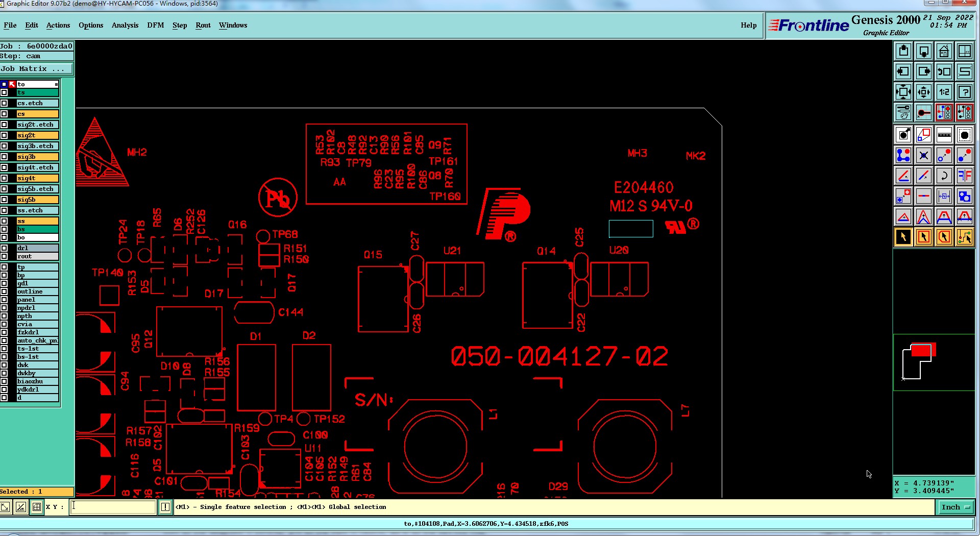Toggle visibility checkbox for layer sig2t

[4, 135]
